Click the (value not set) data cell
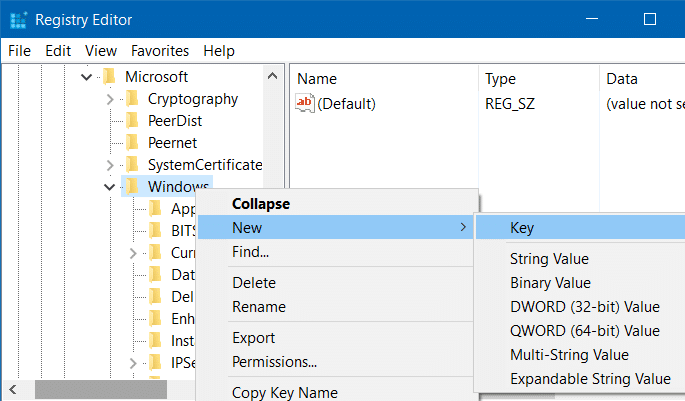Image resolution: width=685 pixels, height=401 pixels. (x=645, y=104)
